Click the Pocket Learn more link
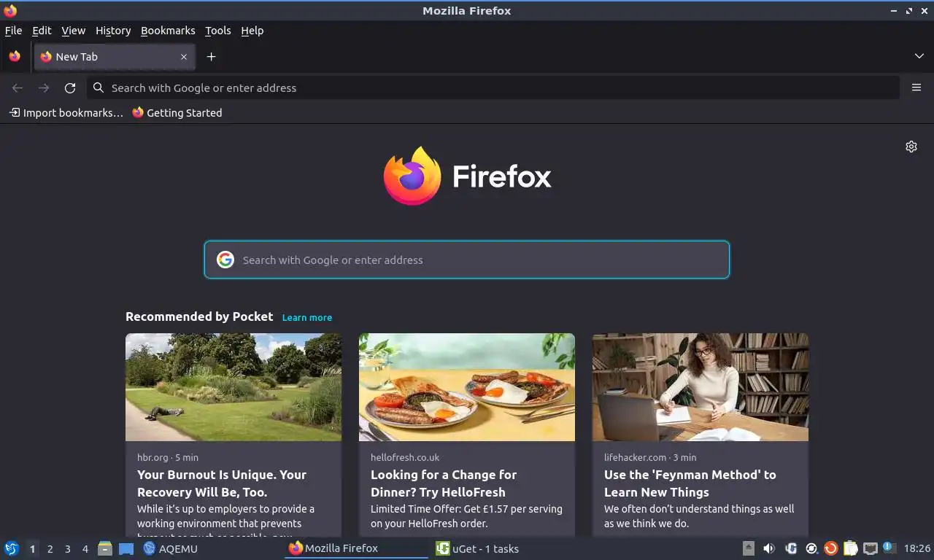This screenshot has height=560, width=934. coord(306,318)
